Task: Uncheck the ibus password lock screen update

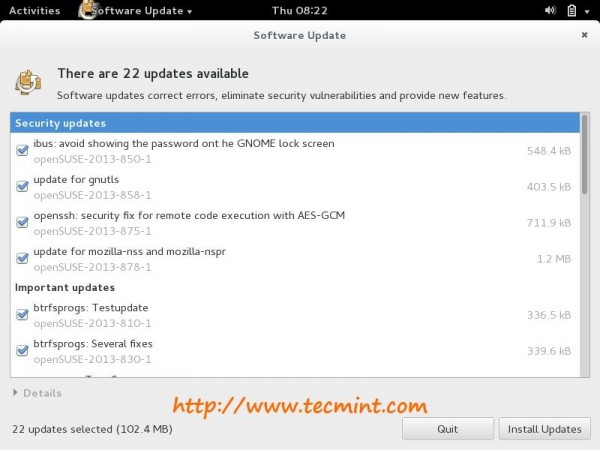Action: [x=23, y=150]
